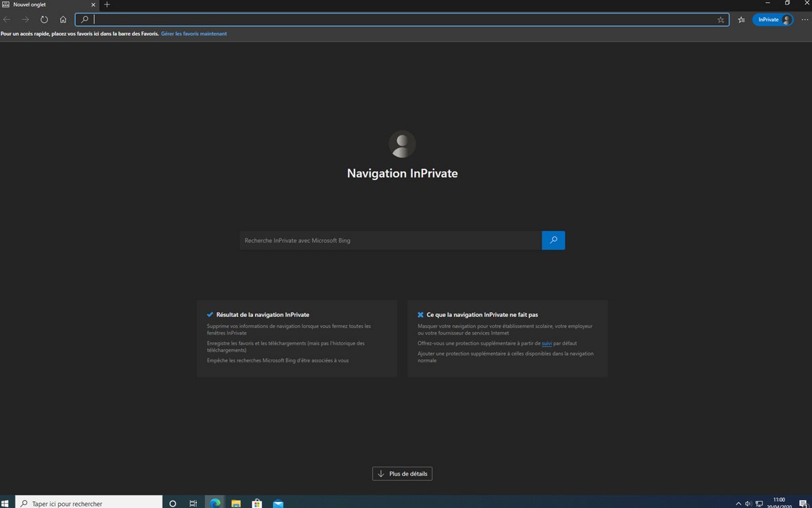
Task: Open a new tab with the plus button
Action: (x=107, y=5)
